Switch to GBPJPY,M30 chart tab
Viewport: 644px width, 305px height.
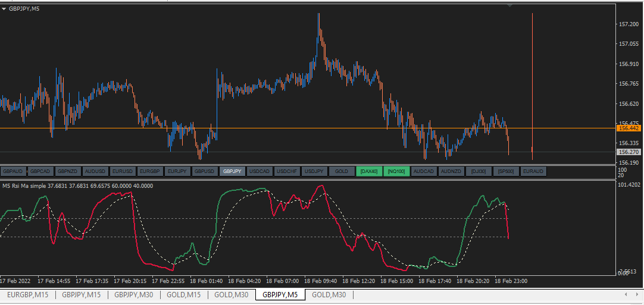coord(134,294)
